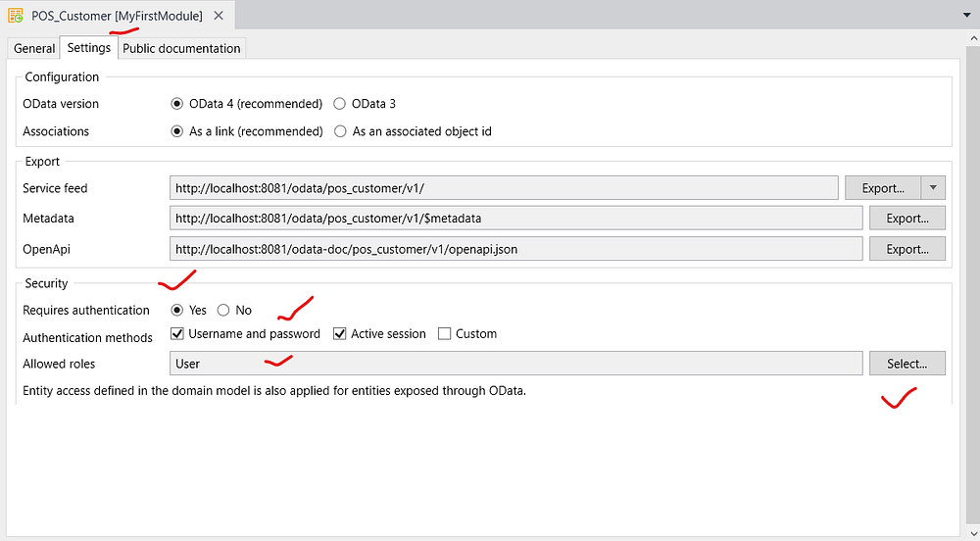Select As a link (recommended) association
Screen dimensions: 980x541
(x=177, y=131)
